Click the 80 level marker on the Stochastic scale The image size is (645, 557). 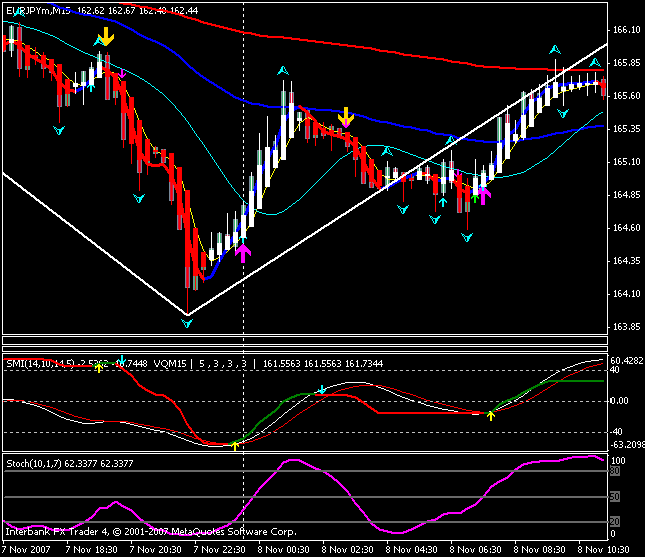[x=615, y=471]
